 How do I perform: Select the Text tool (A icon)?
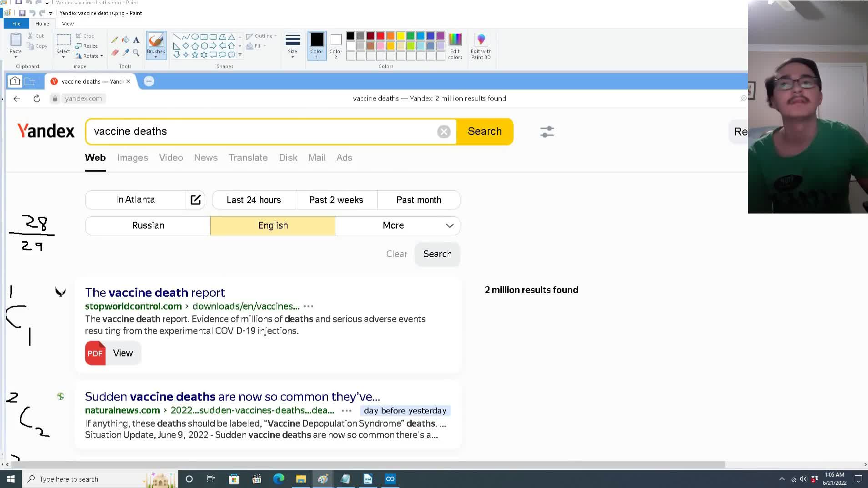[x=136, y=40]
